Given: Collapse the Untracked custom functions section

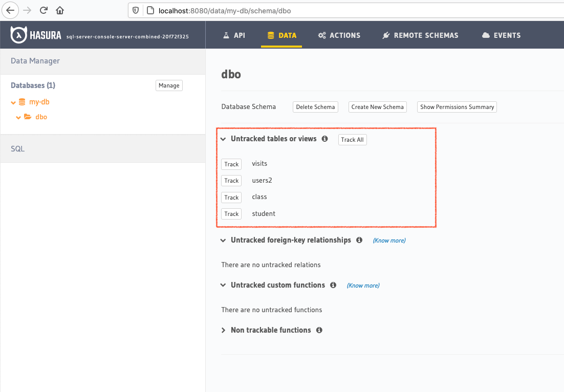Looking at the screenshot, I should click(223, 285).
